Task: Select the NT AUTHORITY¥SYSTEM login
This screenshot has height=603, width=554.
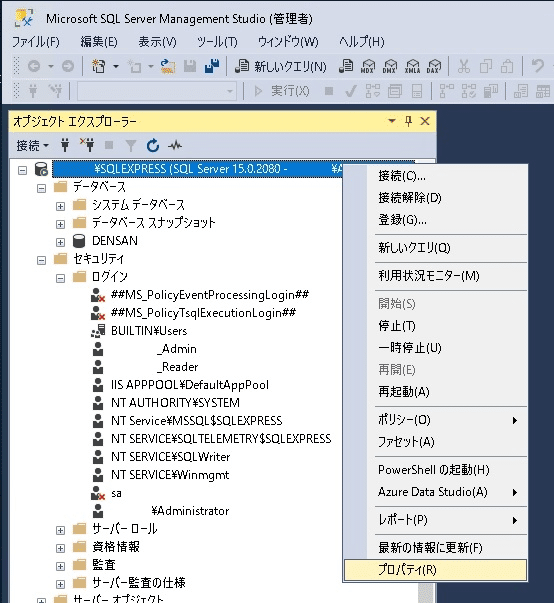Action: tap(175, 403)
